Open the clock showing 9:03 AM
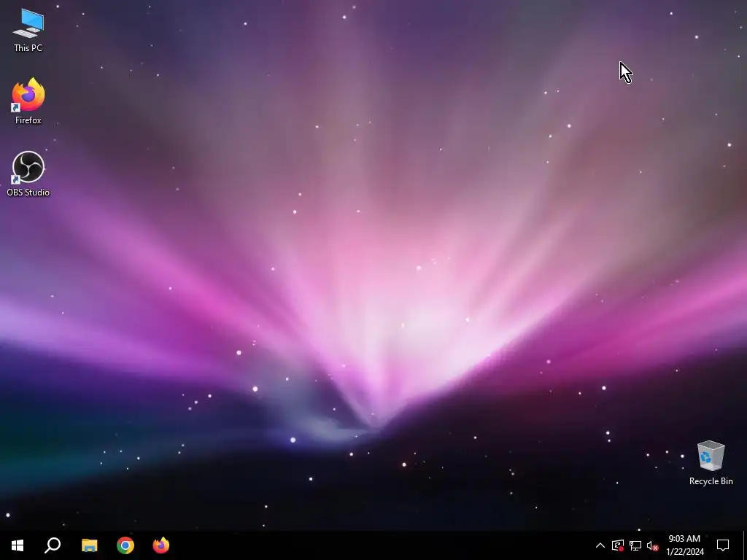Screen dimensions: 747x560 (684, 545)
